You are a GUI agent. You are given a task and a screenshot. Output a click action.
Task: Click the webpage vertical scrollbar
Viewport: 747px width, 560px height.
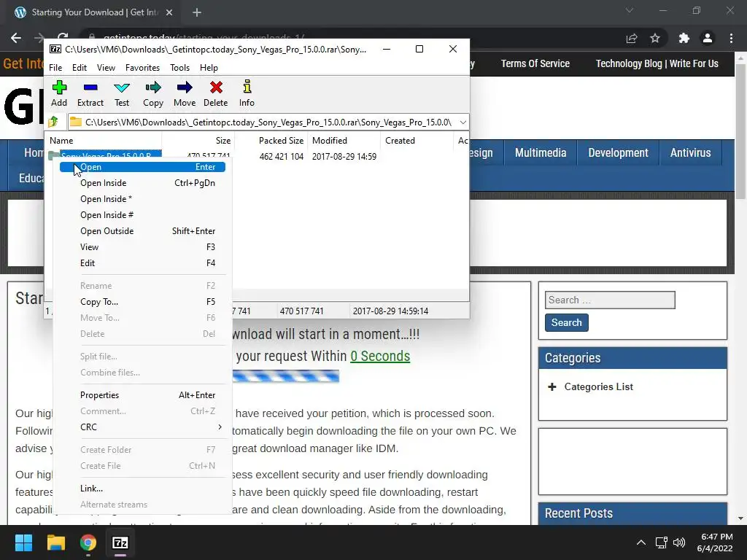point(740,131)
